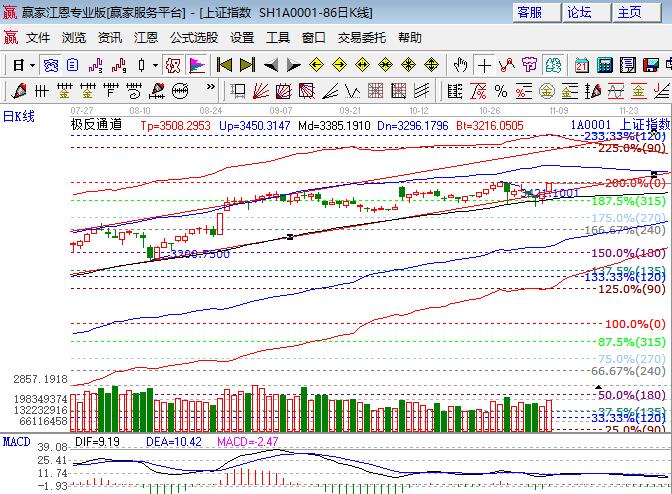Screen dimensions: 672x494
Task: Open the 交易委托 menu
Action: (x=361, y=37)
